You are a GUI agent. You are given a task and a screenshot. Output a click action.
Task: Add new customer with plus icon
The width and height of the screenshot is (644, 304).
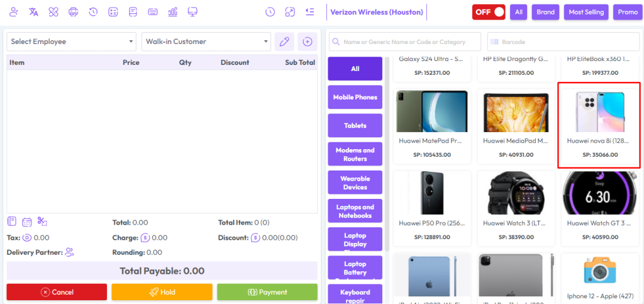point(307,42)
